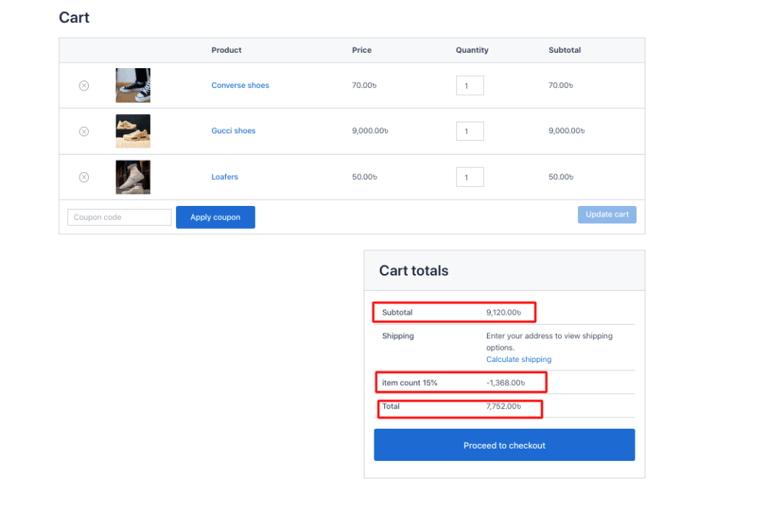Select the item count 15% discount row
The height and width of the screenshot is (532, 784).
tap(461, 382)
